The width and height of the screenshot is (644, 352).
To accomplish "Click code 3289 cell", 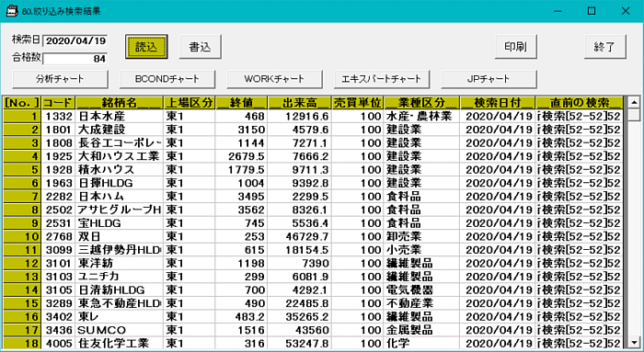I will [58, 303].
